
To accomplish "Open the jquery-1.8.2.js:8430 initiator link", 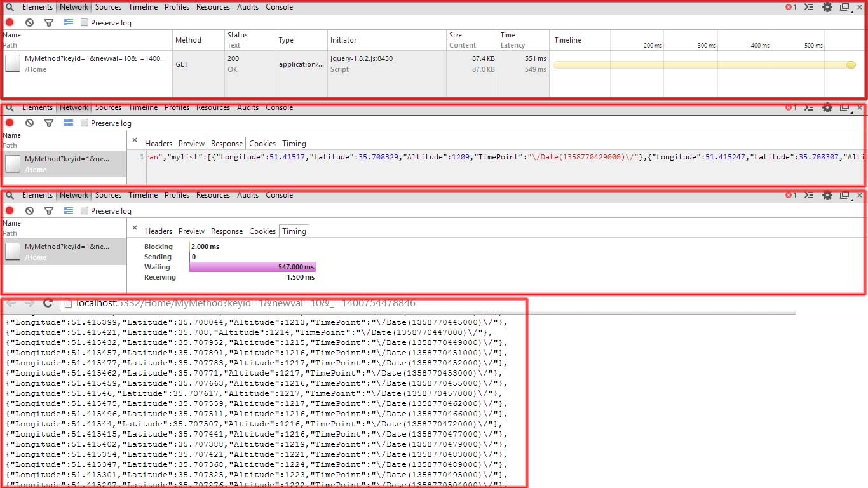I will point(361,58).
